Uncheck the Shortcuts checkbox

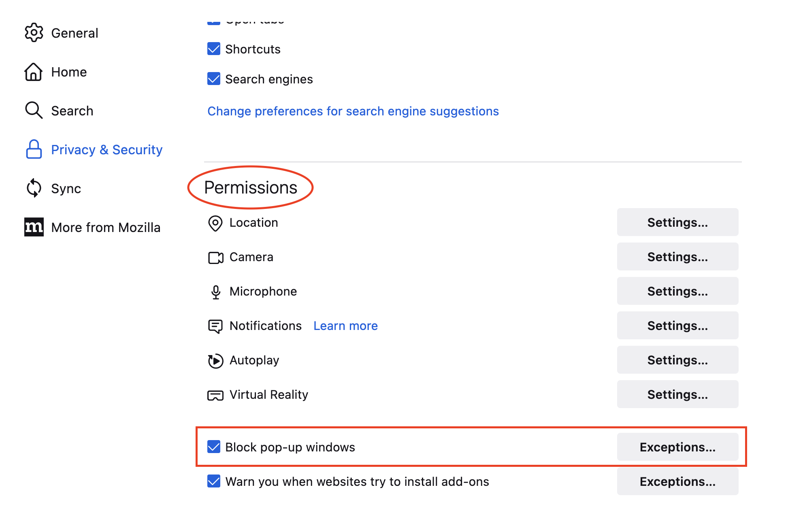(x=214, y=49)
